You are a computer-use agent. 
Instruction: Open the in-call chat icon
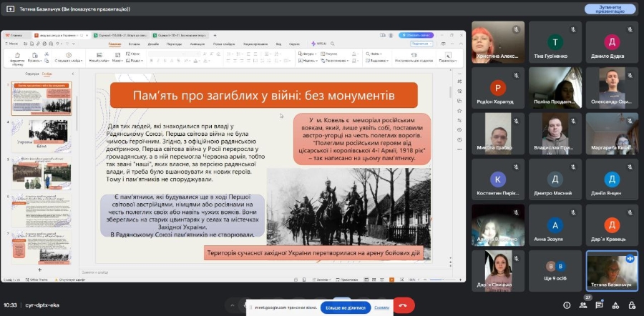[599, 305]
